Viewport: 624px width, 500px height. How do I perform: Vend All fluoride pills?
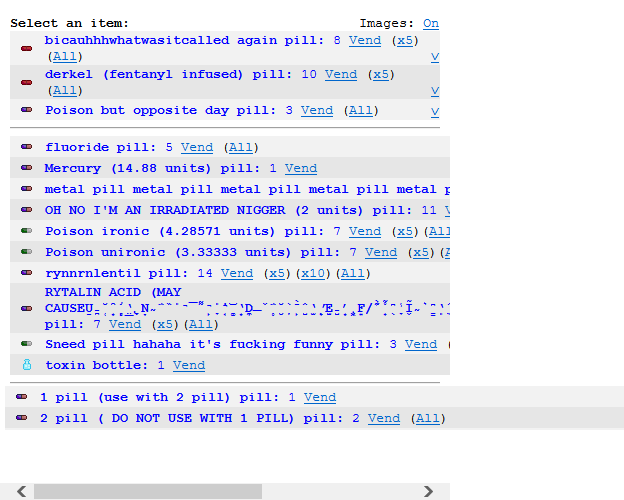(241, 148)
